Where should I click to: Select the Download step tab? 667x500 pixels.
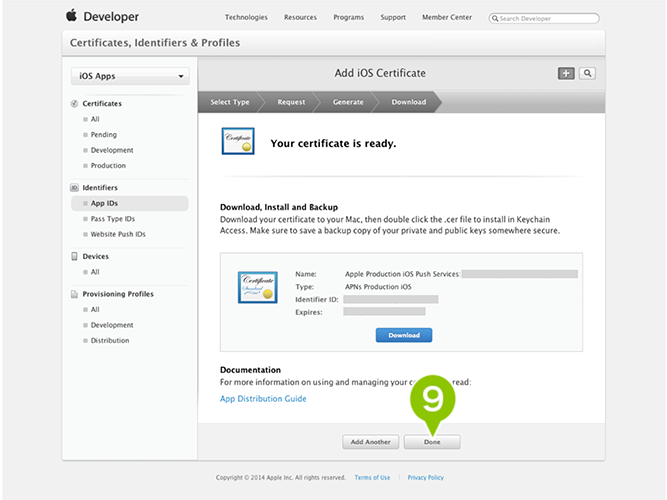coord(409,102)
